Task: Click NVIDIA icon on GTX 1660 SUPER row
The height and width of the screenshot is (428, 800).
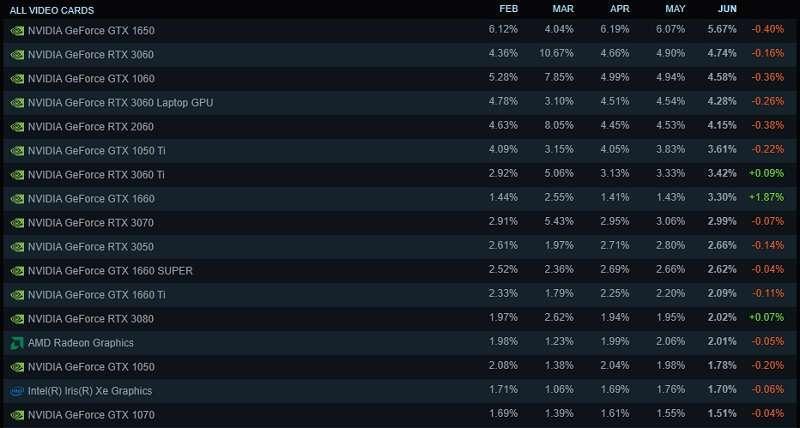Action: (x=17, y=271)
